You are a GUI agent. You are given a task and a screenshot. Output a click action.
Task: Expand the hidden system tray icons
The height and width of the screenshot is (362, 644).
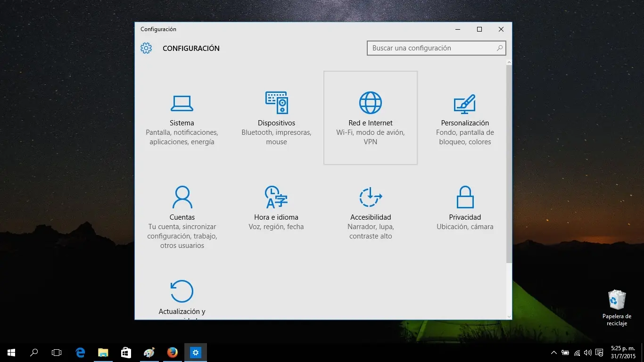pyautogui.click(x=553, y=352)
